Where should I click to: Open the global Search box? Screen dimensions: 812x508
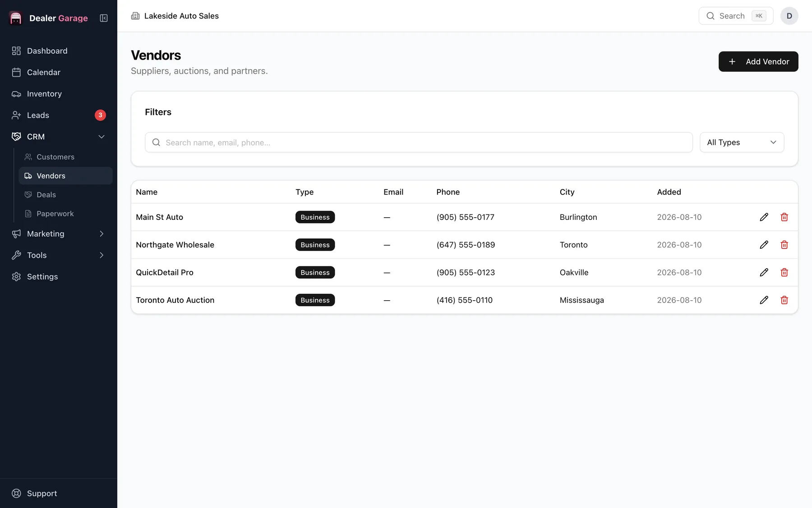[x=736, y=16]
